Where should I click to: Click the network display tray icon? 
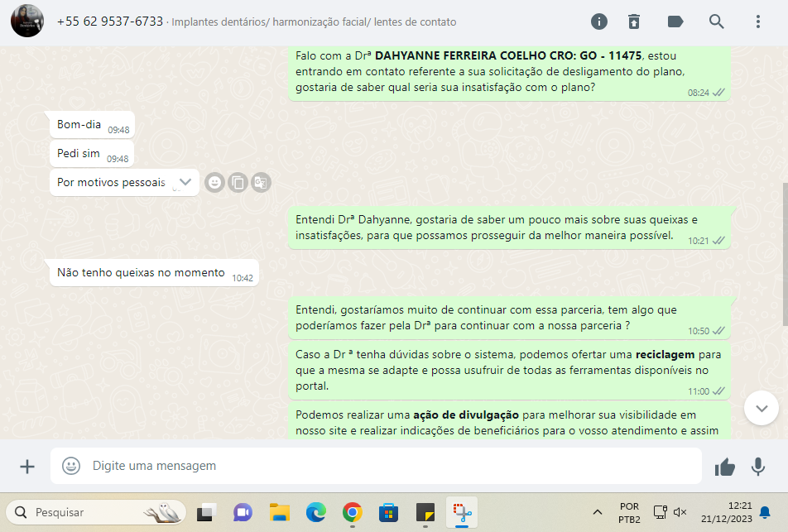660,512
